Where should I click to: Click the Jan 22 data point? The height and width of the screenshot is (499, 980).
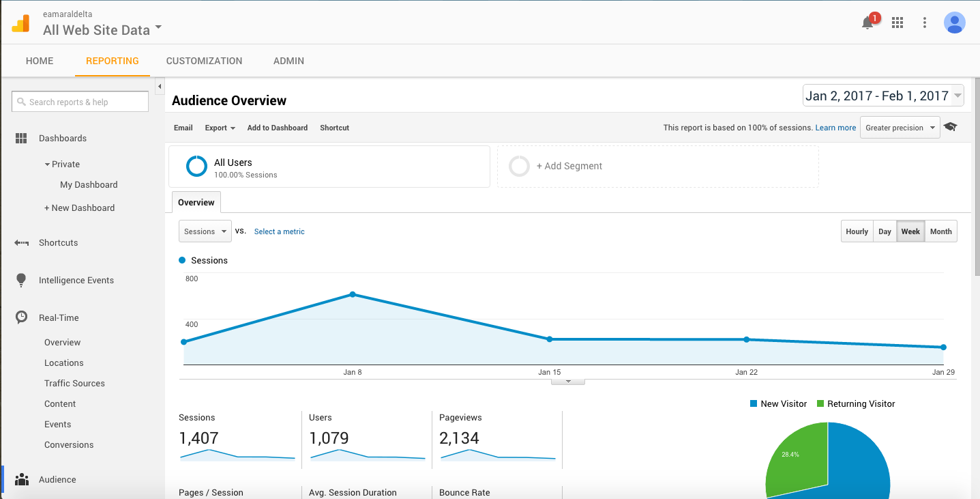click(x=746, y=339)
